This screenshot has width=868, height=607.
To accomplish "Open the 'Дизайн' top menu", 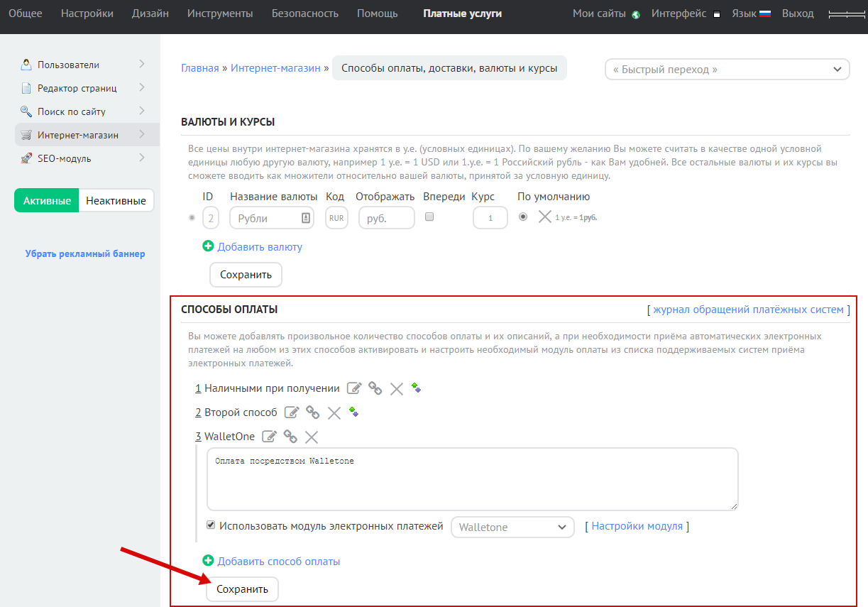I will [x=150, y=13].
